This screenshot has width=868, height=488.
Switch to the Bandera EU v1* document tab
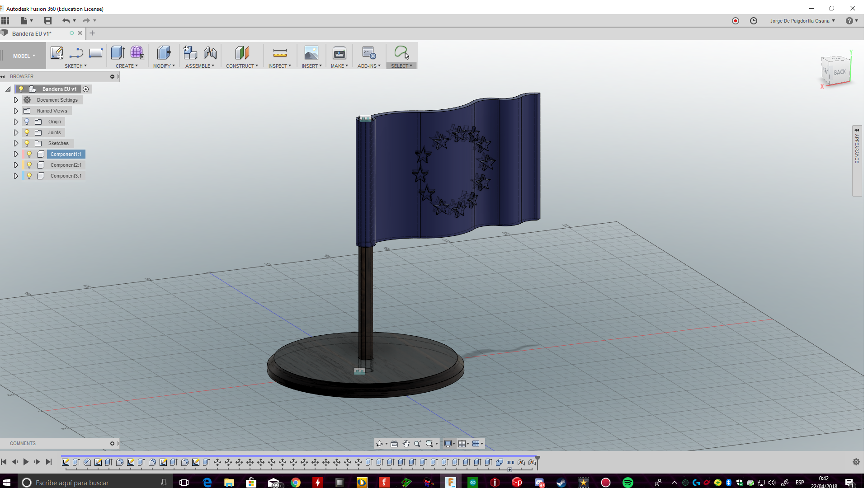click(x=32, y=33)
